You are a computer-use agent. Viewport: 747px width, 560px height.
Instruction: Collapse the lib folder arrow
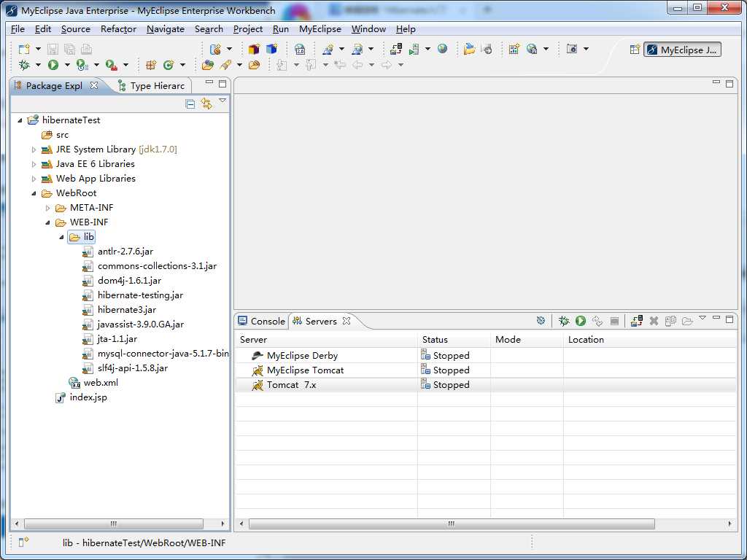tap(61, 237)
